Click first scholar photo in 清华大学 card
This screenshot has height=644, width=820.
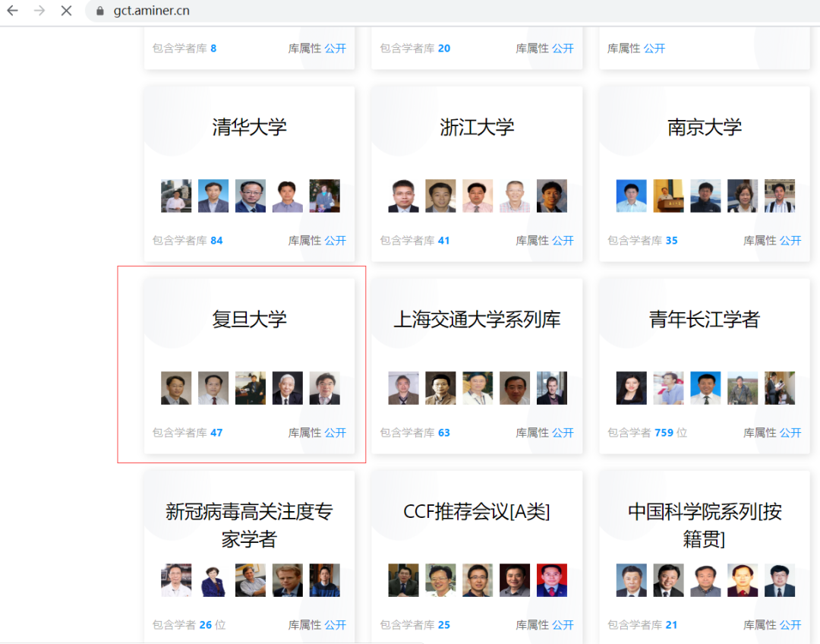point(176,196)
